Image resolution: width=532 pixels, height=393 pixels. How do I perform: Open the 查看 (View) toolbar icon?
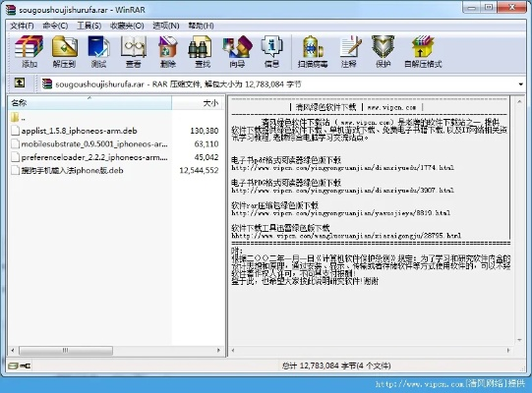tap(134, 51)
